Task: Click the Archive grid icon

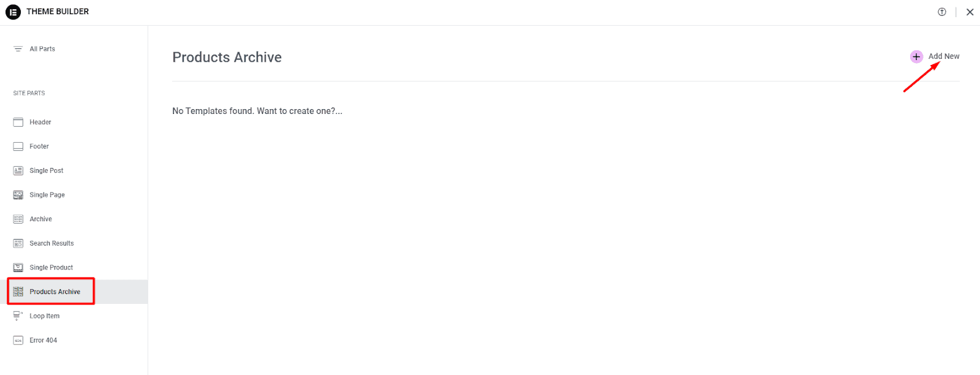Action: tap(18, 219)
